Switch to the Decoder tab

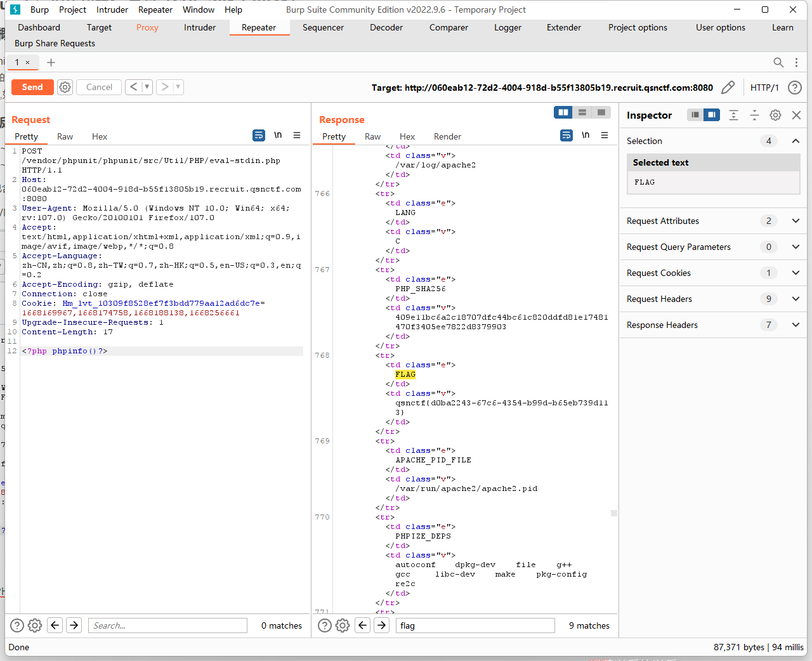tap(386, 27)
